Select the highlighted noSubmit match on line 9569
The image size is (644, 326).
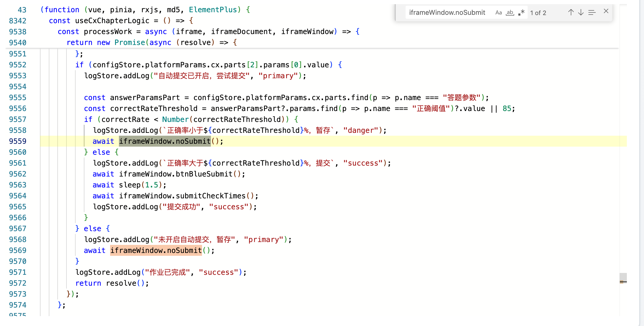156,250
